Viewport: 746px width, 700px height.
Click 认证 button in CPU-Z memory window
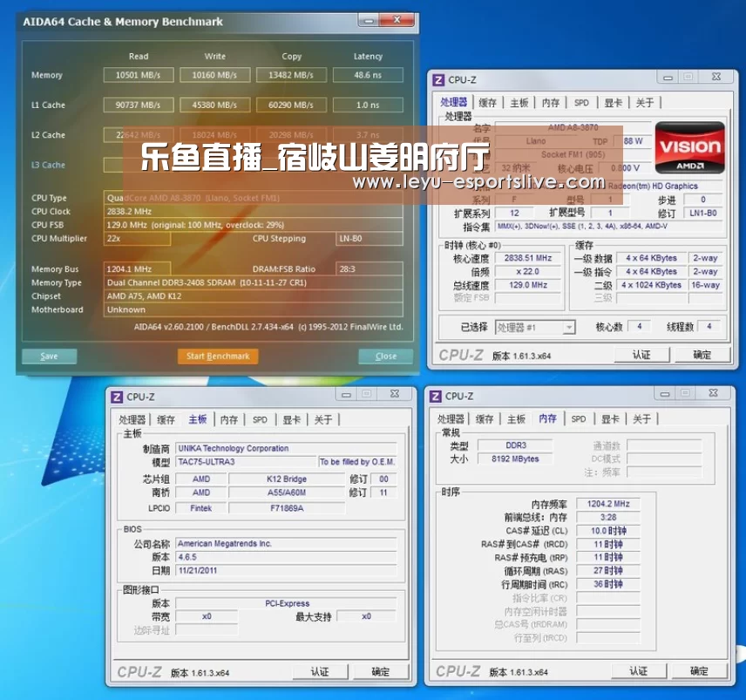pyautogui.click(x=639, y=671)
